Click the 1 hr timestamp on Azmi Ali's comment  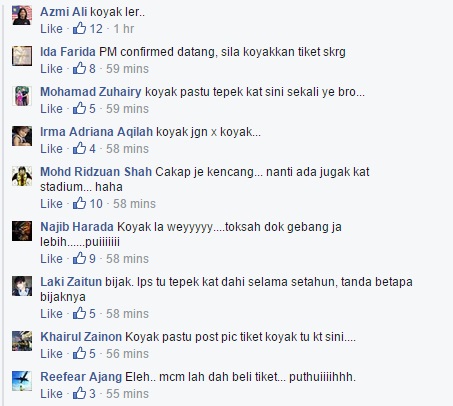[x=124, y=29]
